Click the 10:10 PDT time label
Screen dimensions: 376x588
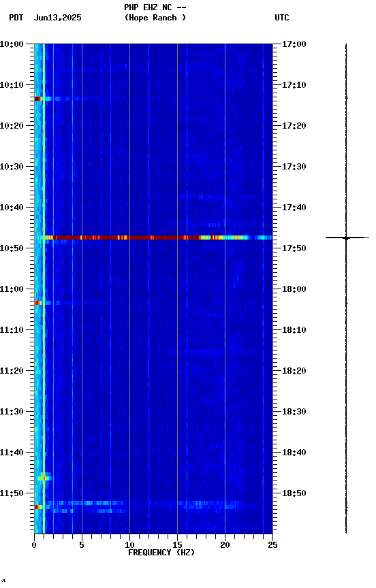[12, 85]
